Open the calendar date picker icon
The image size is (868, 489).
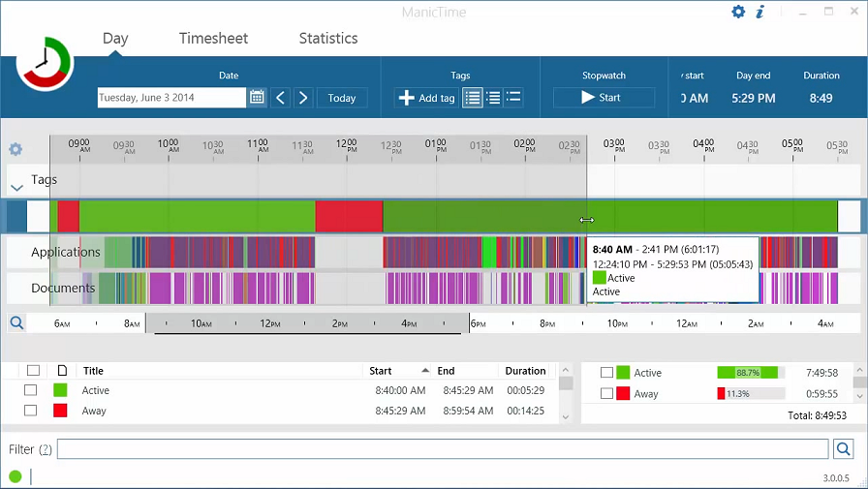tap(257, 98)
